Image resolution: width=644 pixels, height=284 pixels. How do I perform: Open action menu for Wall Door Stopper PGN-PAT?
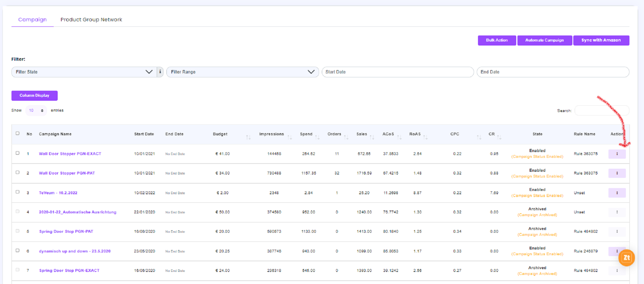click(617, 173)
